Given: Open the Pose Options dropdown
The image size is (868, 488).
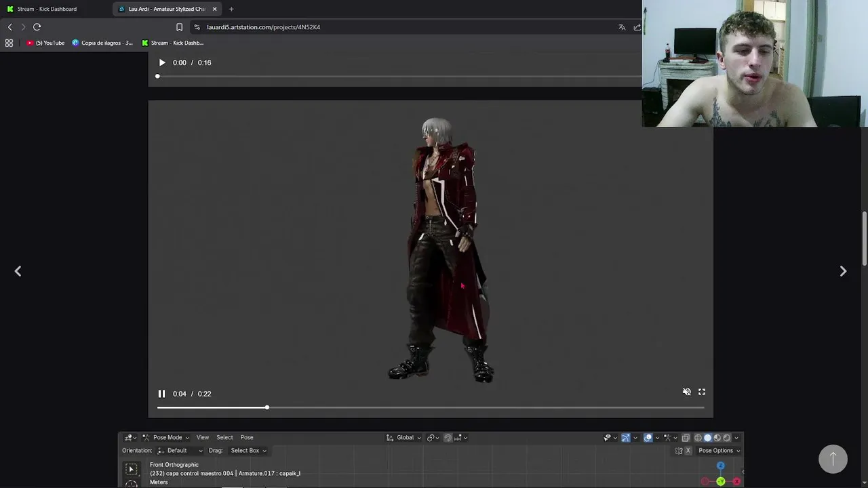Looking at the screenshot, I should click(719, 451).
